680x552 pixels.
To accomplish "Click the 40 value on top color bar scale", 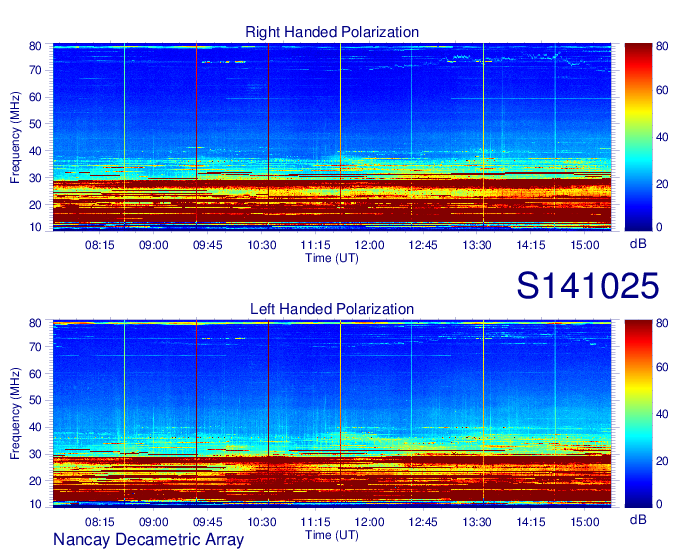I will point(662,137).
